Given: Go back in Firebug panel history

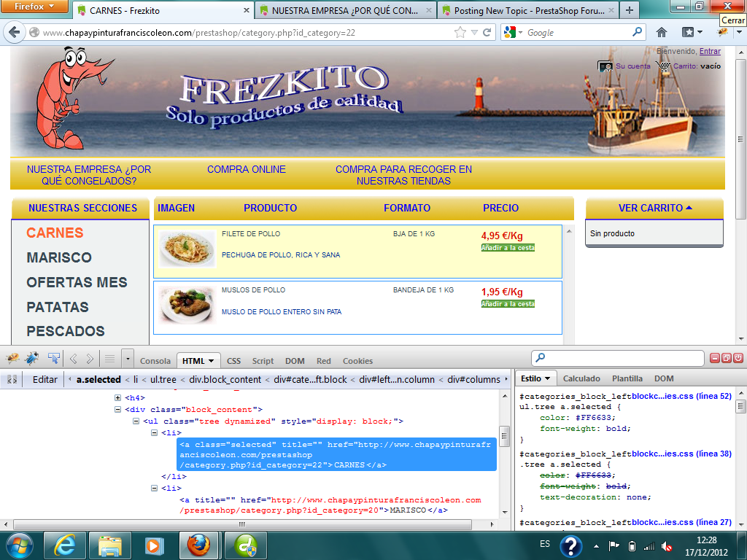Looking at the screenshot, I should pos(74,359).
